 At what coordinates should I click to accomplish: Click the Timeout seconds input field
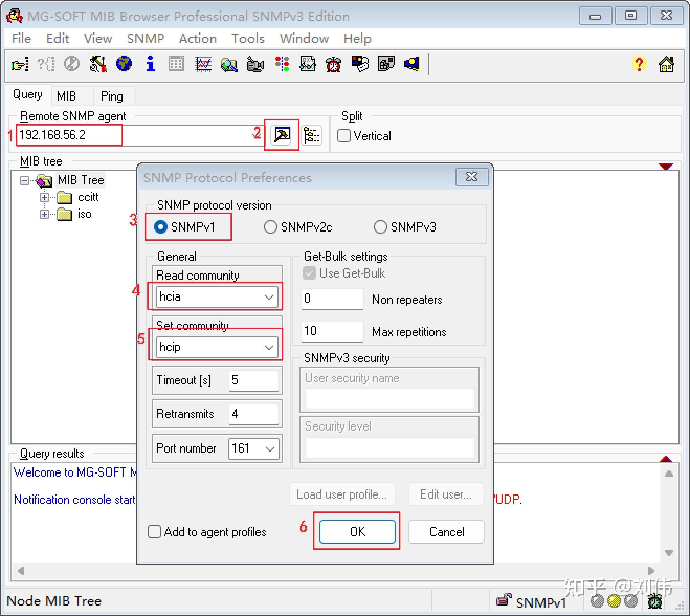tap(253, 380)
